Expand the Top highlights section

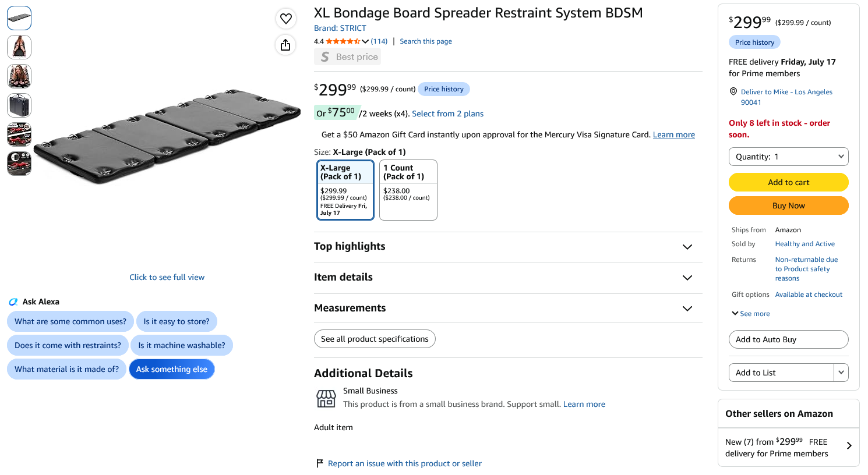508,247
